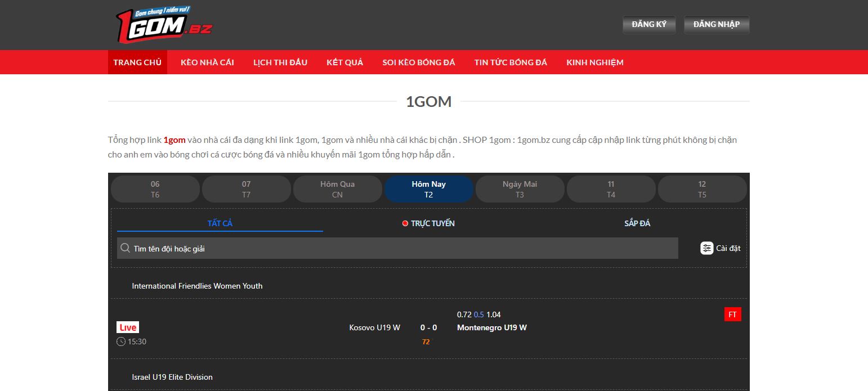Viewport: 868px width, 391px height.
Task: Click the red dot beside Trực Tuyến
Action: pos(405,223)
